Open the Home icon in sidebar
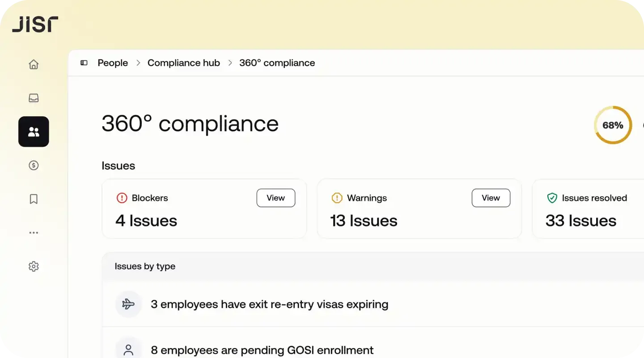The width and height of the screenshot is (644, 358). coord(34,64)
